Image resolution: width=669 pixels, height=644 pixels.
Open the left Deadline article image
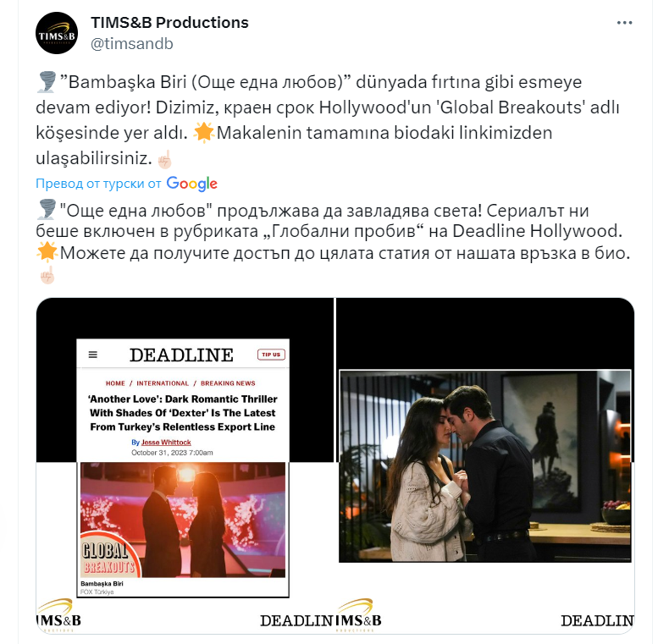coord(185,465)
